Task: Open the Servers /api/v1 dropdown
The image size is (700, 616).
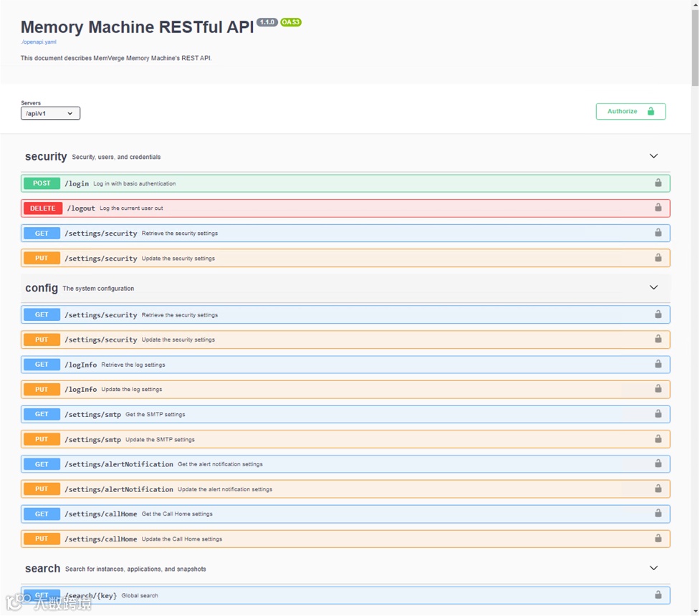Action: (x=50, y=113)
